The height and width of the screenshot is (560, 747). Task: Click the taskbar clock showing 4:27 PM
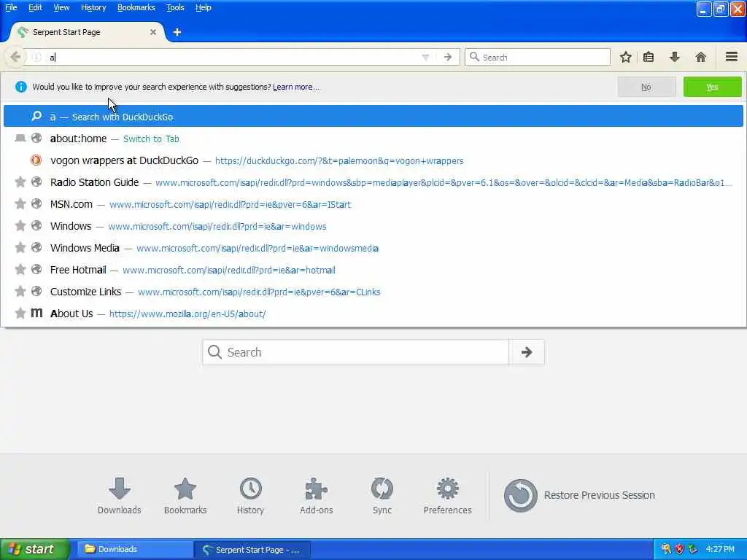720,550
